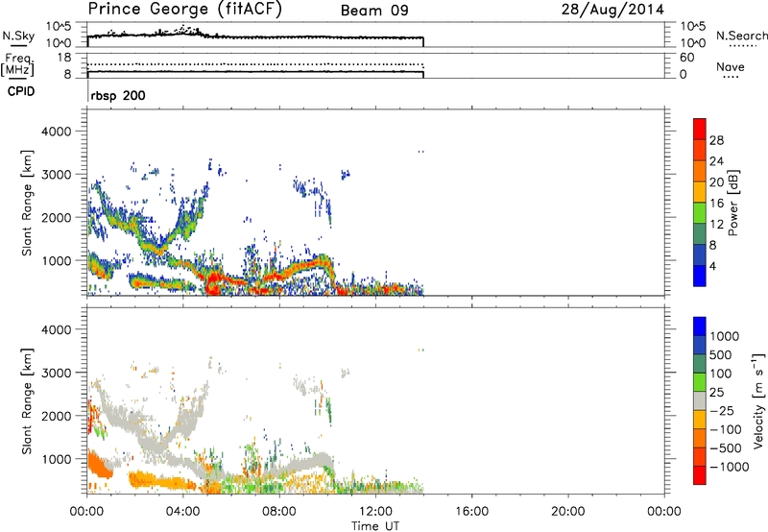Click the red power scatter near 05:00
The height and width of the screenshot is (532, 768).
coord(213,284)
